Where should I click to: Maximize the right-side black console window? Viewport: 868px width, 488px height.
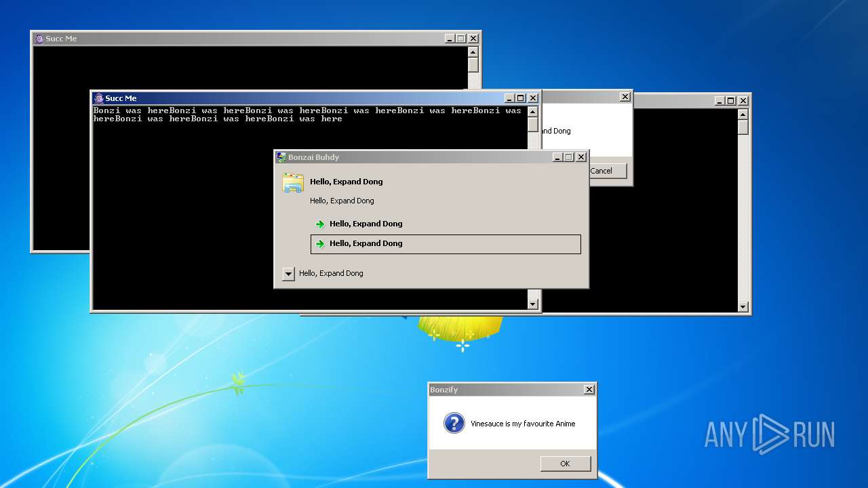click(731, 101)
